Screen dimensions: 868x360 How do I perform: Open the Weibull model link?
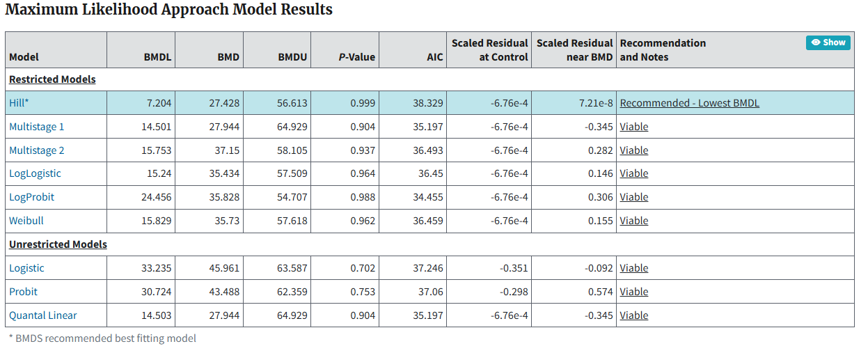coord(26,221)
